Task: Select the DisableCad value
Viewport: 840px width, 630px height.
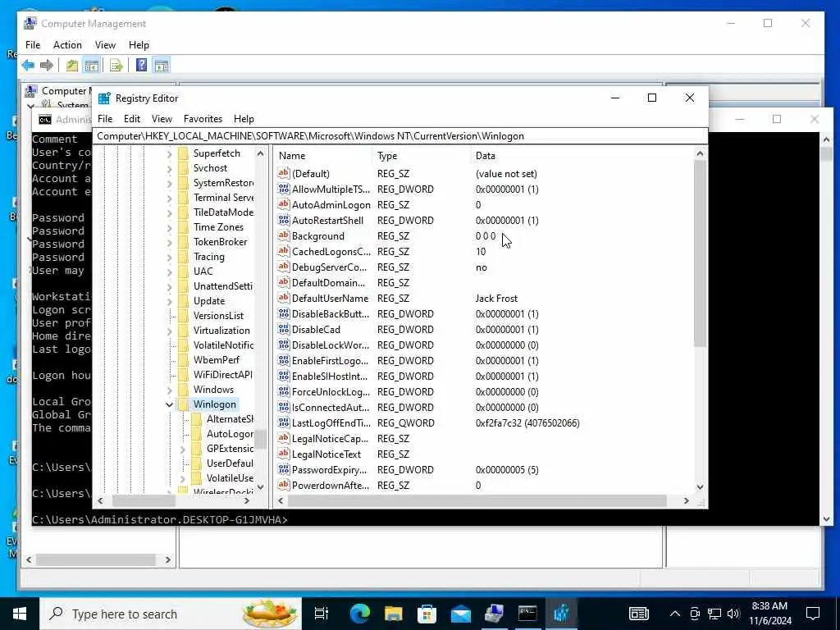Action: (x=316, y=330)
